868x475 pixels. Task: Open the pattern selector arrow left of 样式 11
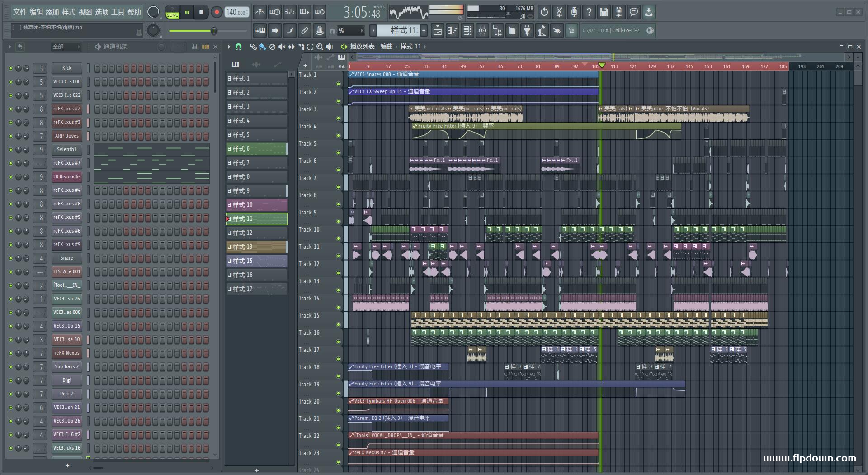coord(373,31)
